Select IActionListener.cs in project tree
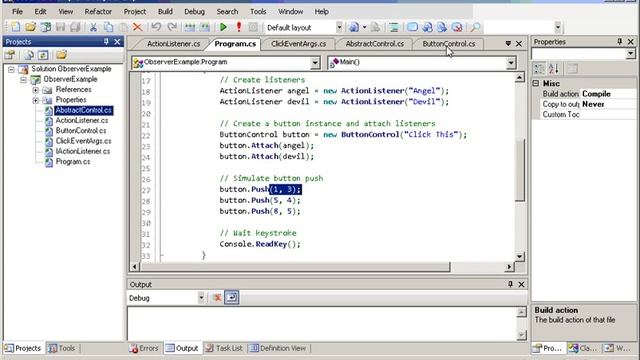Viewport: 640px width, 360px height. point(83,151)
